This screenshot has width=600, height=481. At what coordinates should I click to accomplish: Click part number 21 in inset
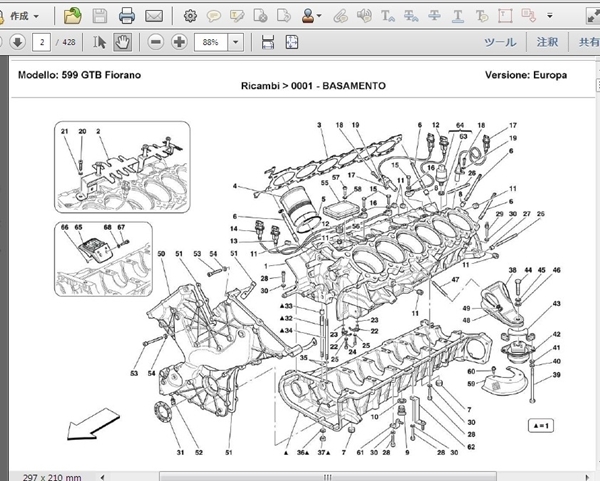64,131
